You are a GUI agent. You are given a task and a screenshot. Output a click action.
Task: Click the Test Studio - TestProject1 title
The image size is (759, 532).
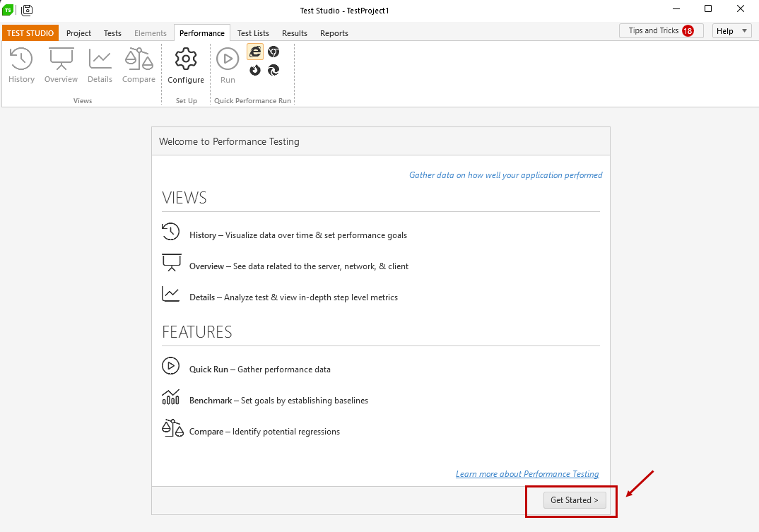(344, 10)
